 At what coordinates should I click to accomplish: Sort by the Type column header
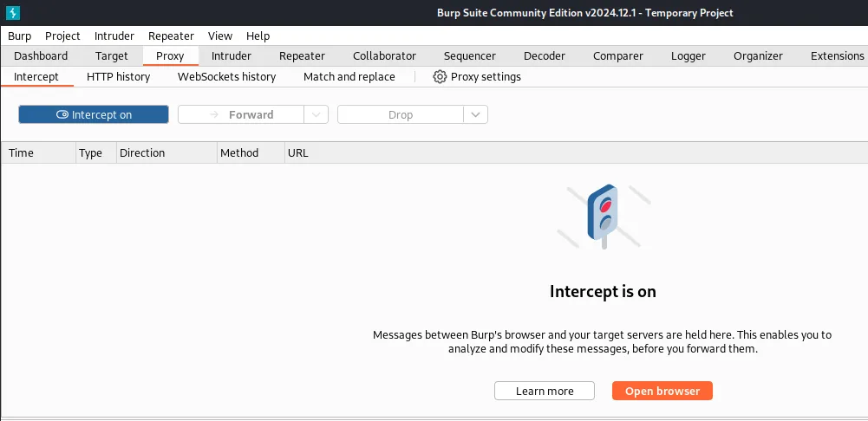pyautogui.click(x=96, y=152)
